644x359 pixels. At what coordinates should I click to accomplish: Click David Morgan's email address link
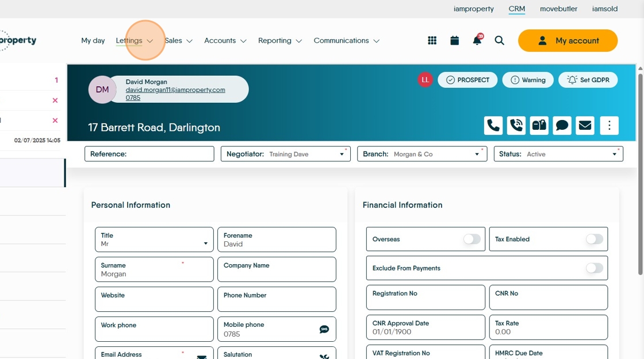pos(175,90)
